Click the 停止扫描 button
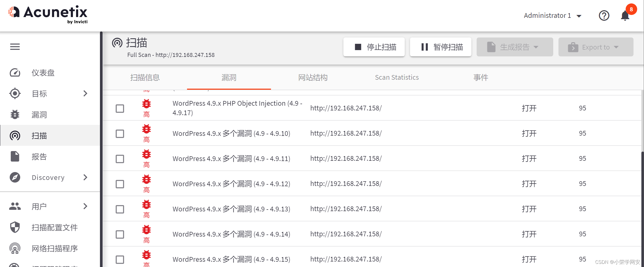 point(374,47)
